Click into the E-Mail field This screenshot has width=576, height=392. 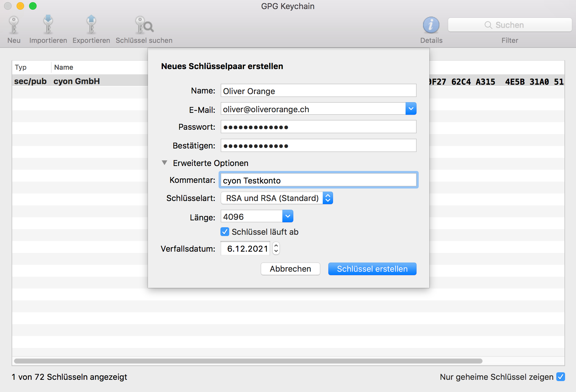tap(313, 109)
